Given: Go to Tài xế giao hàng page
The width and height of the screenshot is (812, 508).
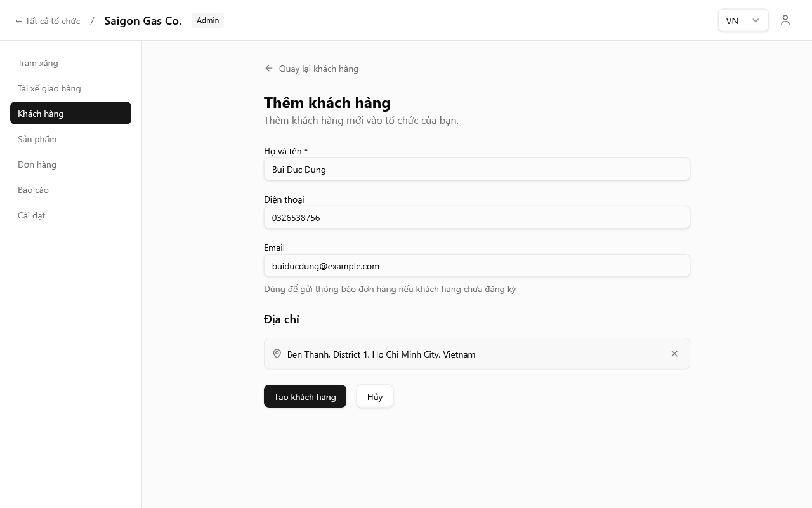Looking at the screenshot, I should (49, 88).
